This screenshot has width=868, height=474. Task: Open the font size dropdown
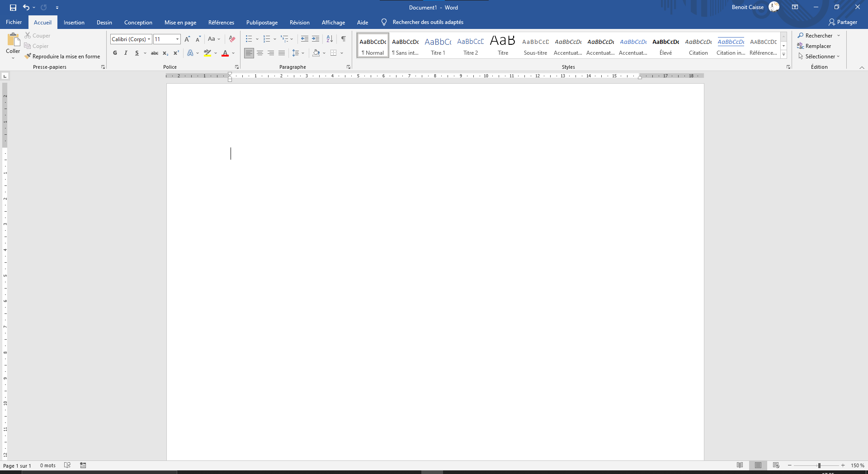pos(177,39)
